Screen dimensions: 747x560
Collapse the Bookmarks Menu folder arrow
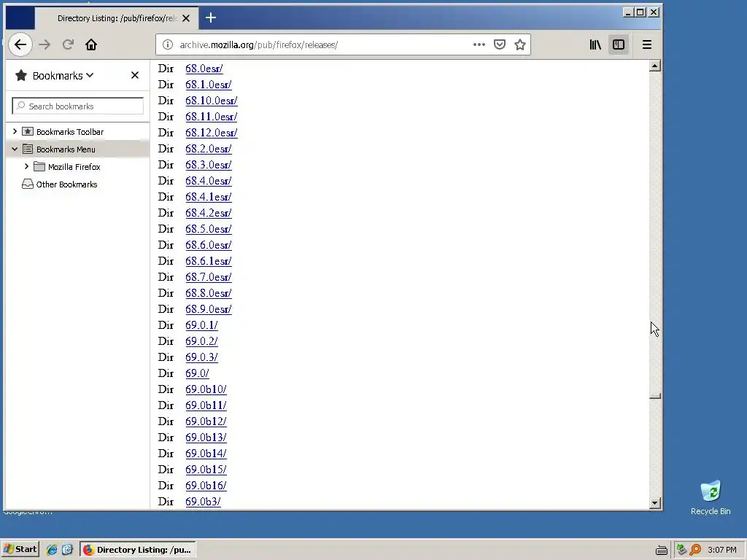[x=15, y=149]
